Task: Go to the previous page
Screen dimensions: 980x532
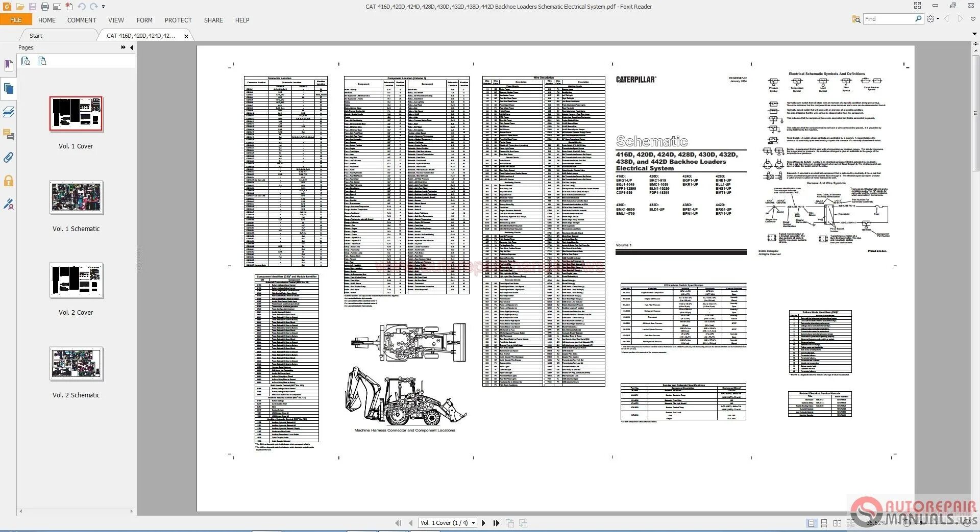Action: (411, 523)
